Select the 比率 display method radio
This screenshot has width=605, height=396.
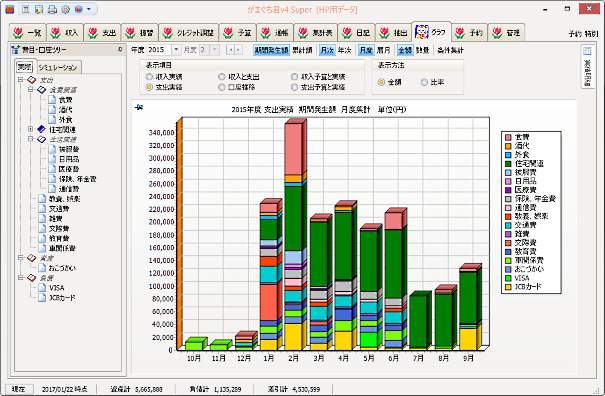424,82
